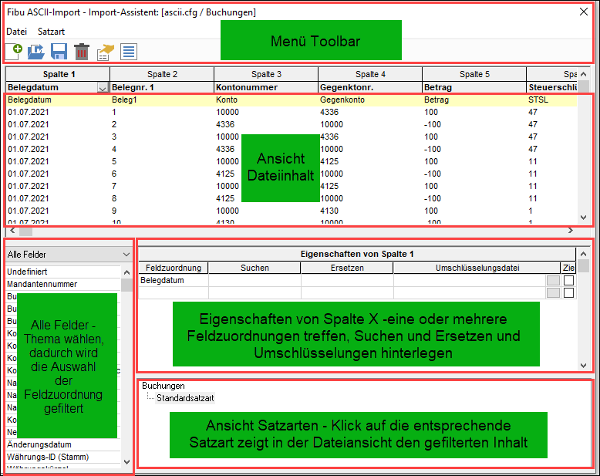Screen dimensions: 600x476
Task: Click Gegenkonto 4130 in row Belegnr 9
Action: click(x=329, y=211)
